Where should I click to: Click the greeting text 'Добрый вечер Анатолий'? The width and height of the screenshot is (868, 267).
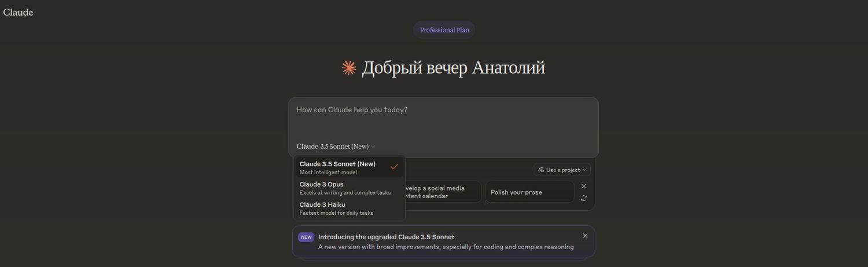click(x=453, y=68)
